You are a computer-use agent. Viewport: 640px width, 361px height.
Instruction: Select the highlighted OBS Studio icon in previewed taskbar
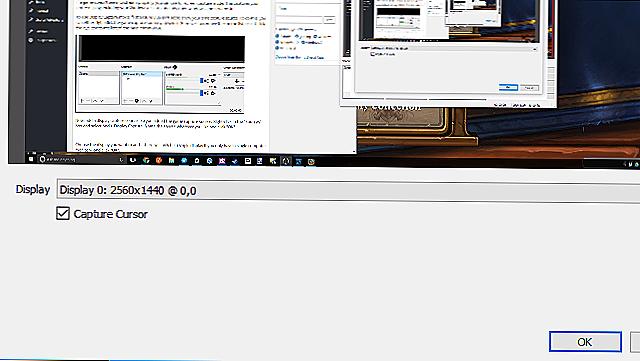(x=286, y=161)
